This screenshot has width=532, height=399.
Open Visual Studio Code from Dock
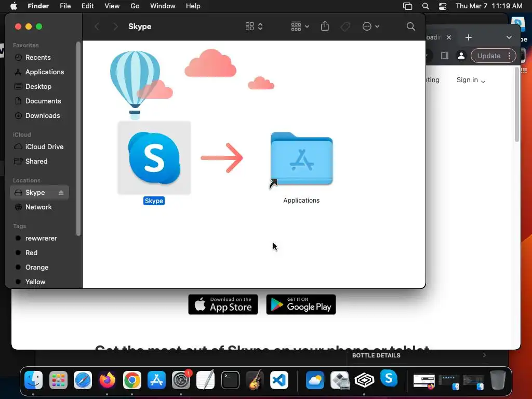point(279,380)
